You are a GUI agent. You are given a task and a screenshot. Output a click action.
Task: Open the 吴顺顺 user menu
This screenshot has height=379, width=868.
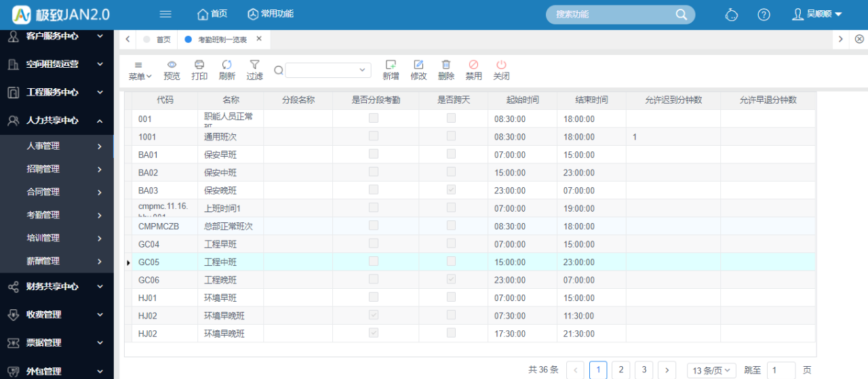[x=818, y=14]
